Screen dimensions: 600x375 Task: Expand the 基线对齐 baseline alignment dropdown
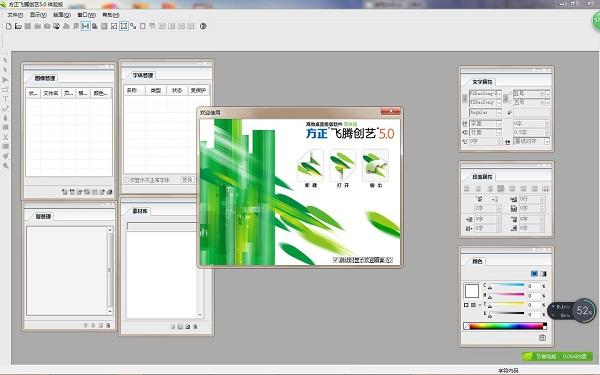click(532, 141)
